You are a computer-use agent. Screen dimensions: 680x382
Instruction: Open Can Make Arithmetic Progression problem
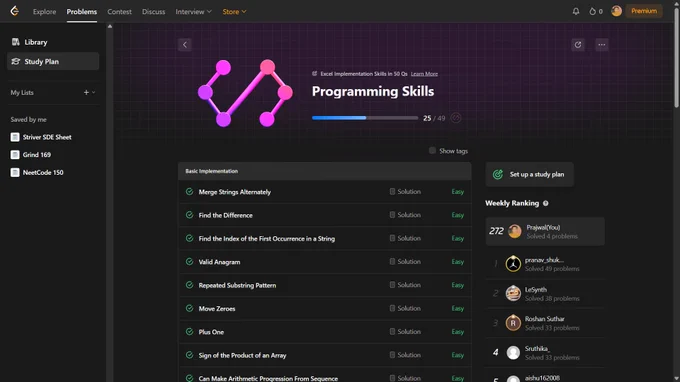268,378
